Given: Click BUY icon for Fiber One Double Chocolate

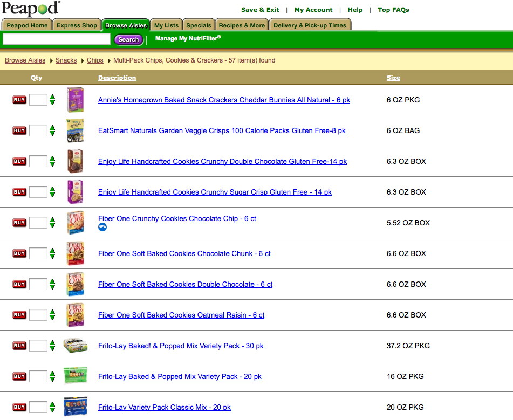Looking at the screenshot, I should click(x=19, y=284).
